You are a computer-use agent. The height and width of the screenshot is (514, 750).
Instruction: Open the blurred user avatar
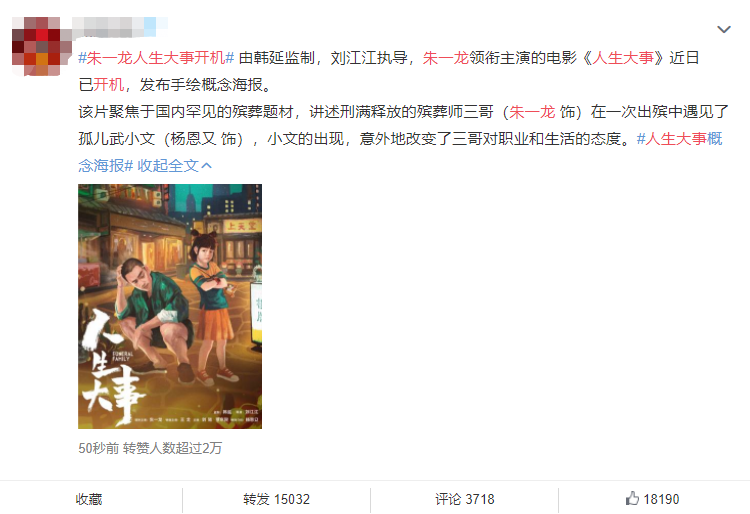click(36, 46)
